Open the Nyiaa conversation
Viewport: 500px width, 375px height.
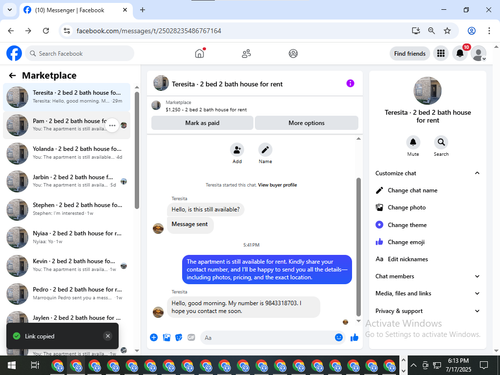(x=67, y=237)
